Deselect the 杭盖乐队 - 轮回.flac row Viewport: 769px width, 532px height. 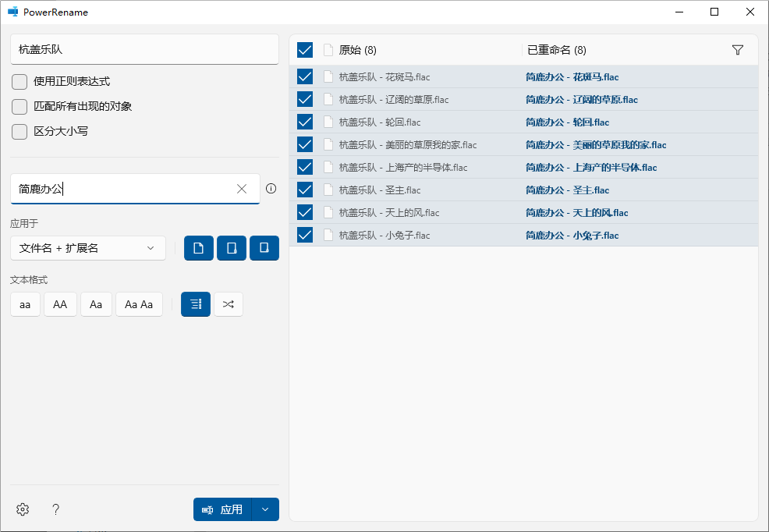(304, 122)
